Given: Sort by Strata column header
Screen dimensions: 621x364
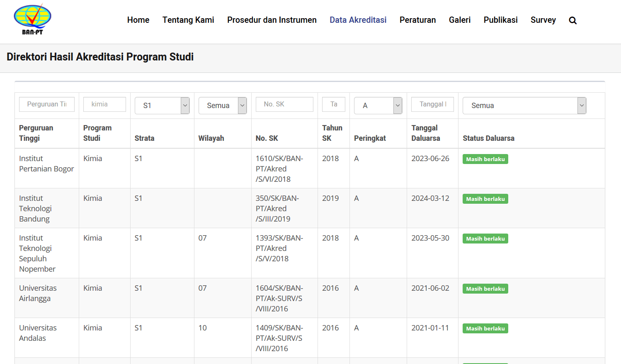Looking at the screenshot, I should tap(144, 138).
